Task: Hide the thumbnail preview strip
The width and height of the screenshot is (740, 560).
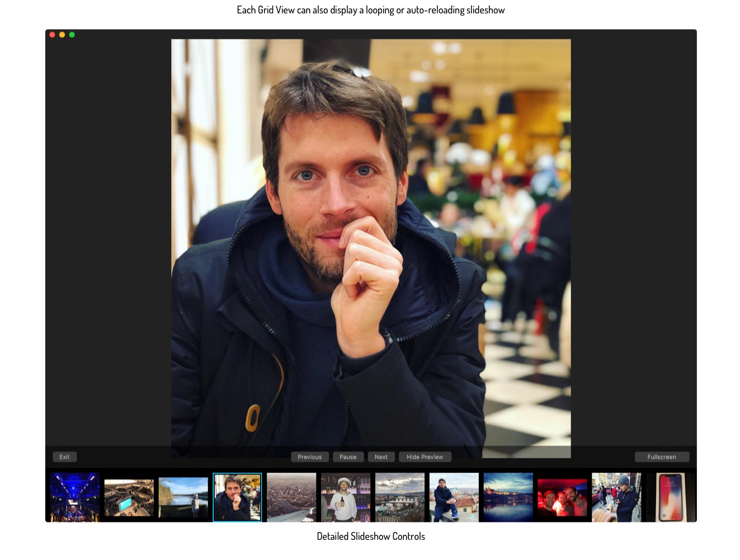Action: (x=425, y=457)
